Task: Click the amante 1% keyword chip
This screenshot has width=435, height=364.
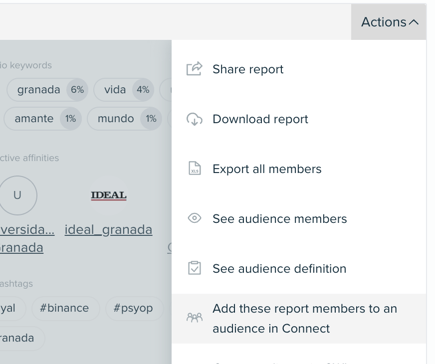Action: pyautogui.click(x=43, y=119)
